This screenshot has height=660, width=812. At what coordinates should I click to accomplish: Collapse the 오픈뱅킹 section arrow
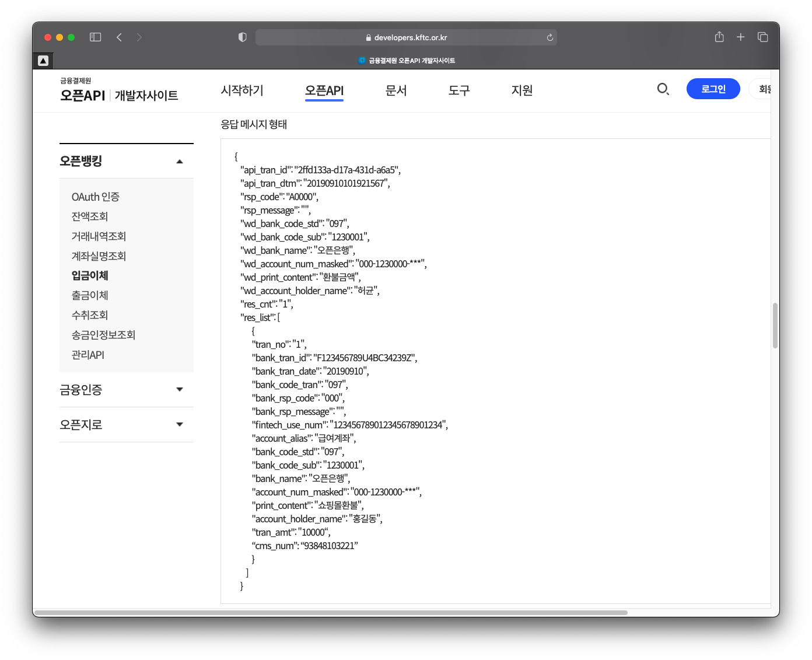(x=180, y=162)
